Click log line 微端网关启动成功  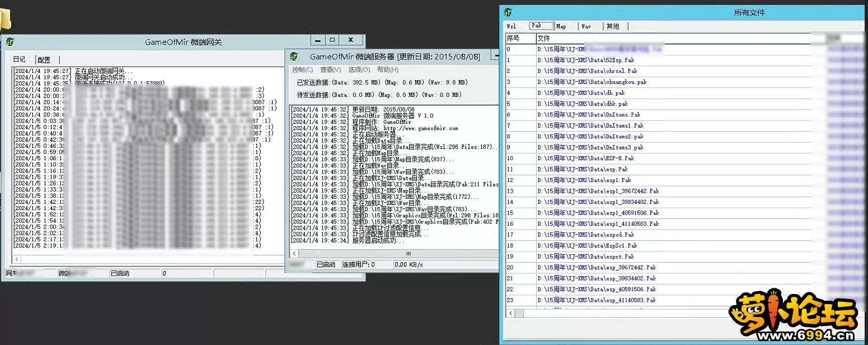[73, 77]
